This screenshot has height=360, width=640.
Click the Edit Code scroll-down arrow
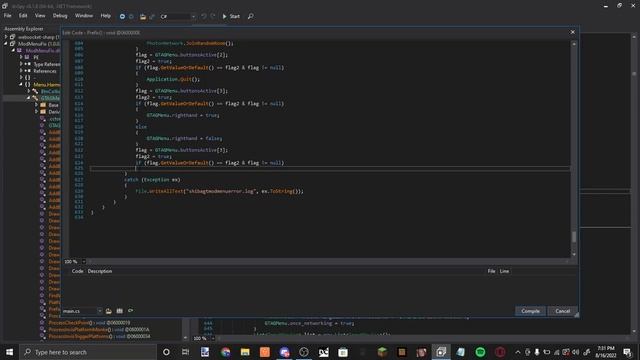(x=574, y=254)
